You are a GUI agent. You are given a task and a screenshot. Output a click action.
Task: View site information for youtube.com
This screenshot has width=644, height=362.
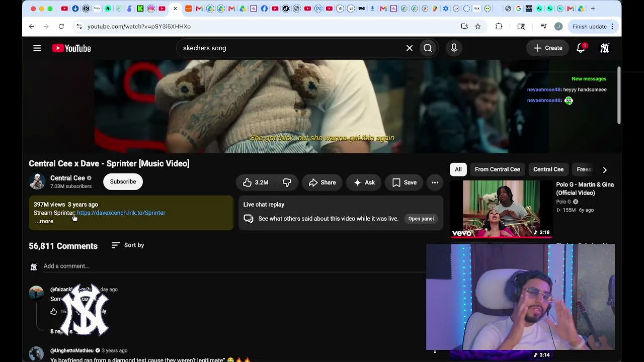[x=79, y=26]
